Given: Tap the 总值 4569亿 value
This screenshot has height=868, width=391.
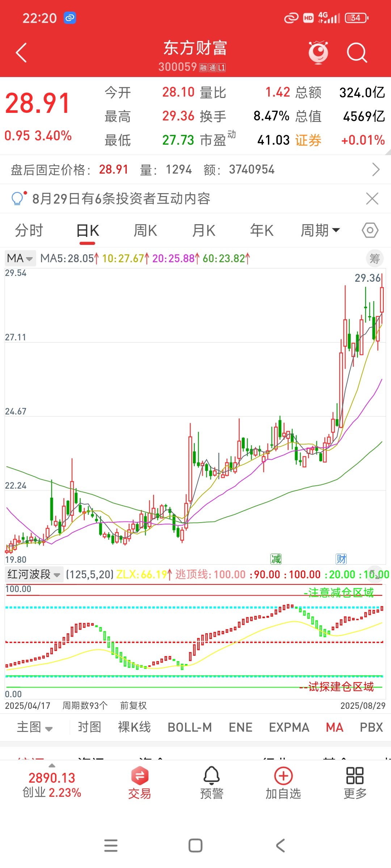Looking at the screenshot, I should pos(364,116).
